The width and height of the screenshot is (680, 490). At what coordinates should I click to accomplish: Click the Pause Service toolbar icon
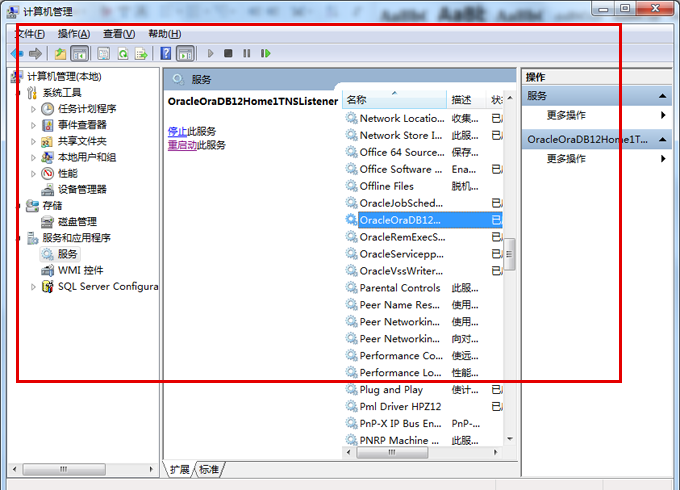tap(247, 53)
